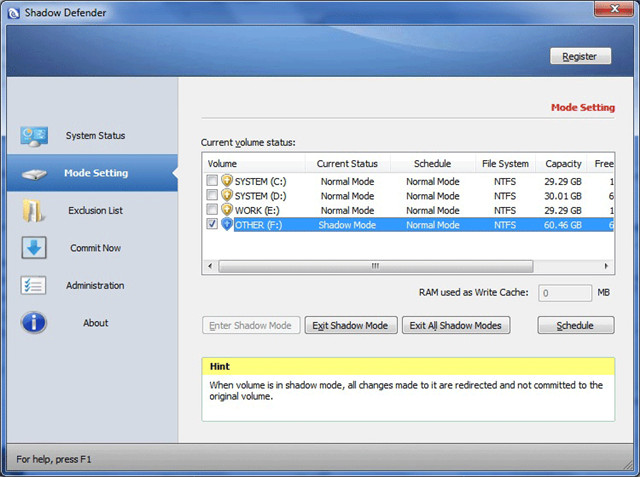The height and width of the screenshot is (477, 640).
Task: Open the Exclusion List section
Action: [92, 211]
